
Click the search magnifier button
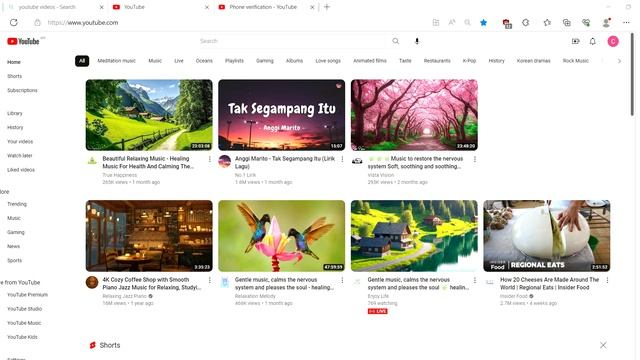click(396, 41)
